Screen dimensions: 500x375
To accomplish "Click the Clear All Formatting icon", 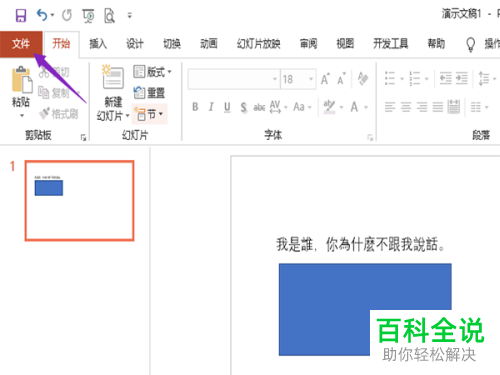I will (363, 79).
